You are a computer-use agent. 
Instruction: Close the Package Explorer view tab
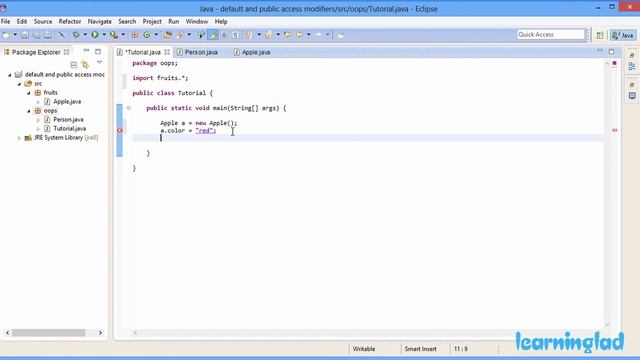tap(67, 52)
